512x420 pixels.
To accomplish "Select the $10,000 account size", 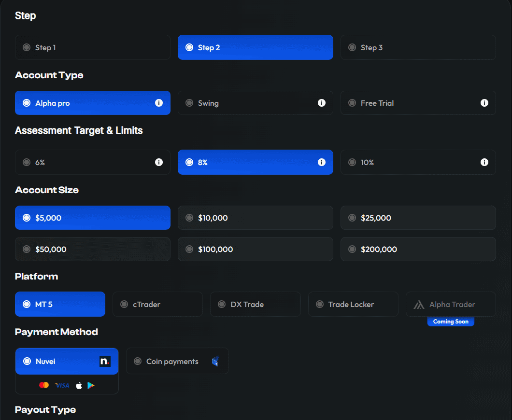I will coord(255,218).
